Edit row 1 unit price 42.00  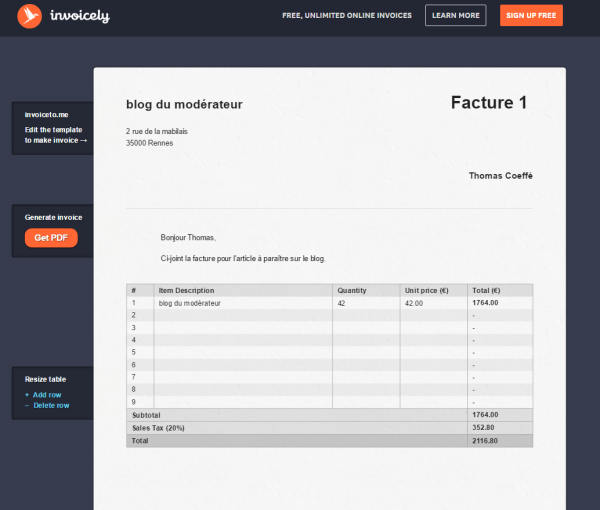[x=414, y=303]
